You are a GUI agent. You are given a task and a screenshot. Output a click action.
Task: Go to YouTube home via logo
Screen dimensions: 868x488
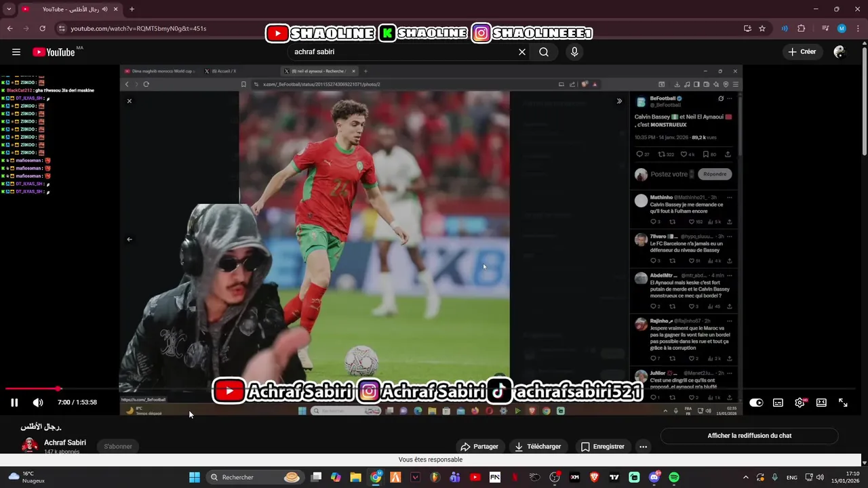54,52
